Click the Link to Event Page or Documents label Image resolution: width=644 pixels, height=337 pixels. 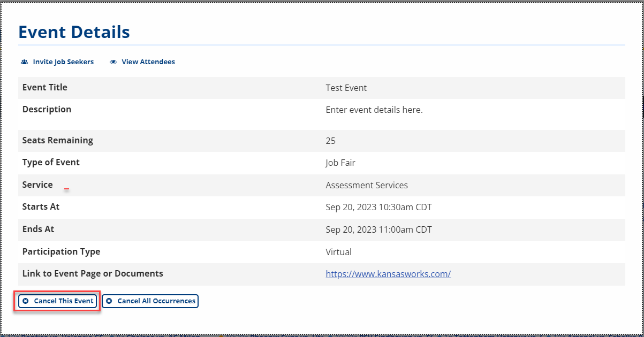pyautogui.click(x=93, y=273)
